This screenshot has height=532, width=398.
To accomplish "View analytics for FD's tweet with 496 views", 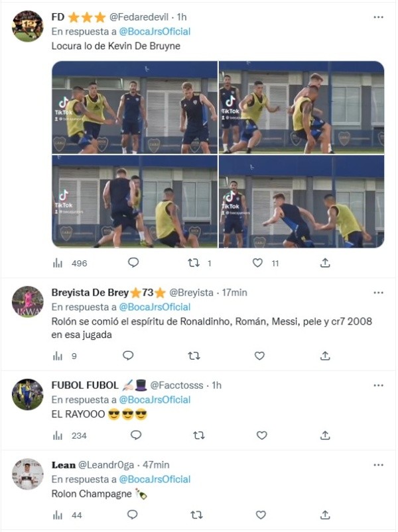I will pos(58,263).
